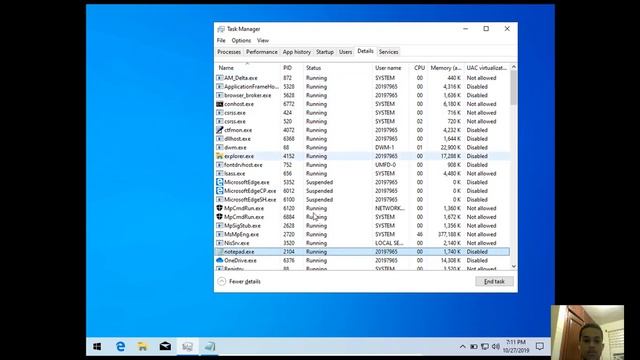Switch to the Services tab

coord(388,52)
